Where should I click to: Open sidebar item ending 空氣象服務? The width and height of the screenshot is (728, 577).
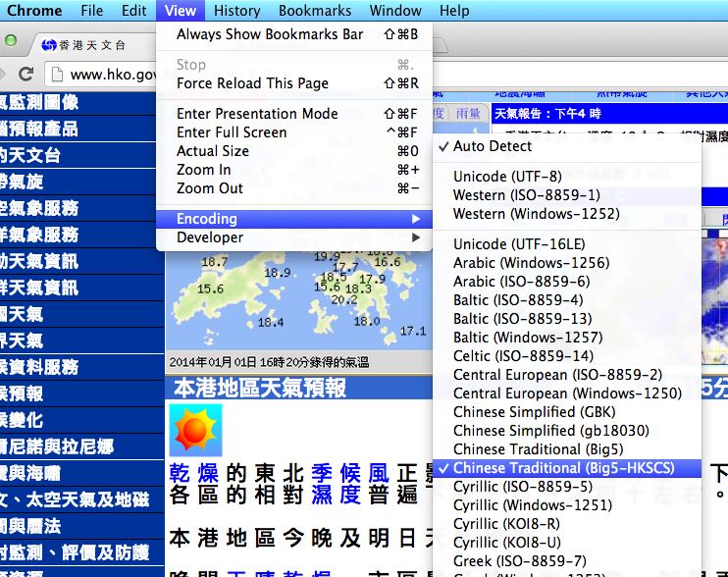78,208
